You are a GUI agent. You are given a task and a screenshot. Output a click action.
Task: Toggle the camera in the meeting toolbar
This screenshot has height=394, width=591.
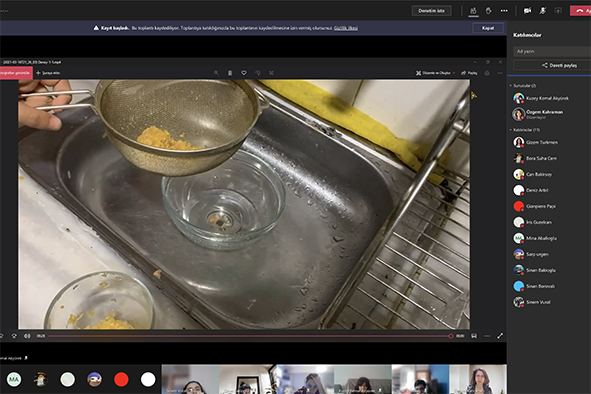coord(527,11)
